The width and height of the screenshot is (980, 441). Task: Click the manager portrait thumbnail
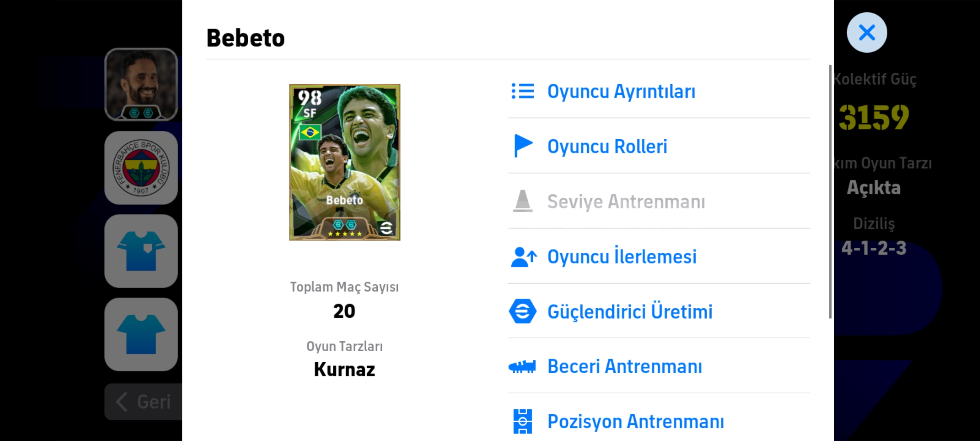pos(141,85)
